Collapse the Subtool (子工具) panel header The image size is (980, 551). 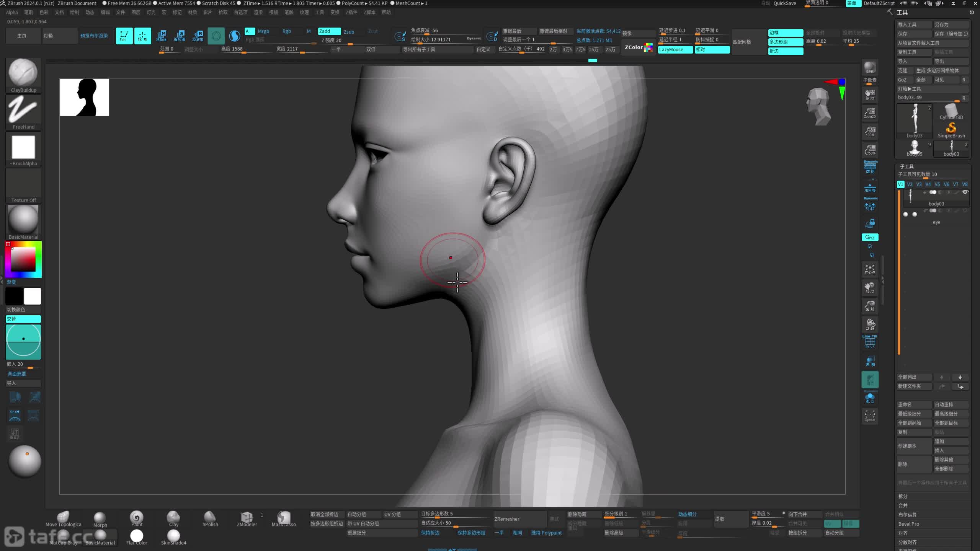point(906,166)
